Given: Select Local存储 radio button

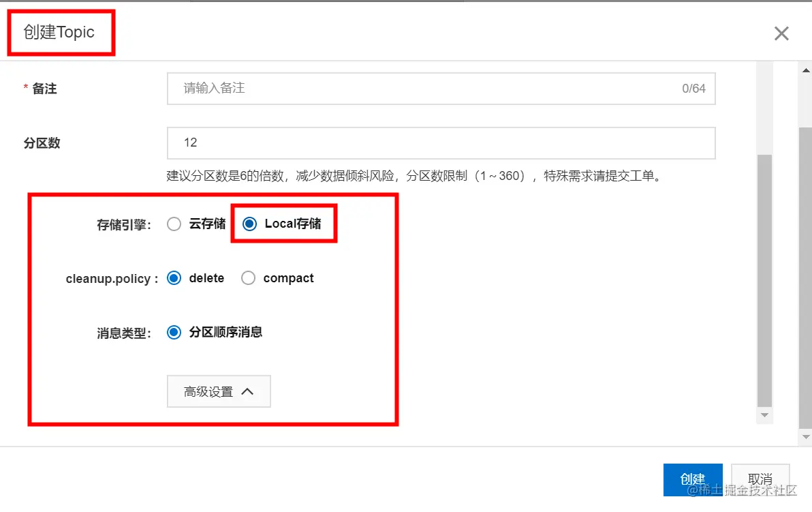Looking at the screenshot, I should 249,224.
